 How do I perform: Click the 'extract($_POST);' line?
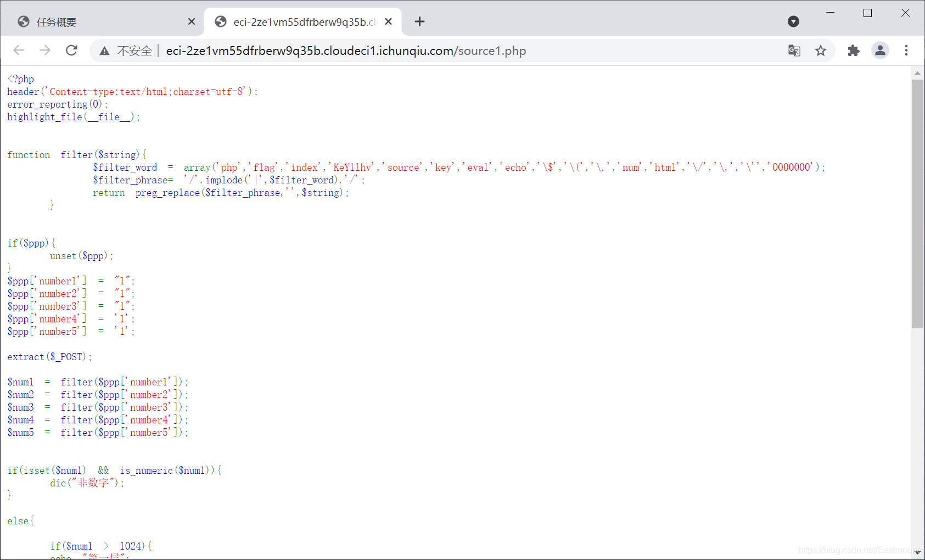pyautogui.click(x=49, y=357)
